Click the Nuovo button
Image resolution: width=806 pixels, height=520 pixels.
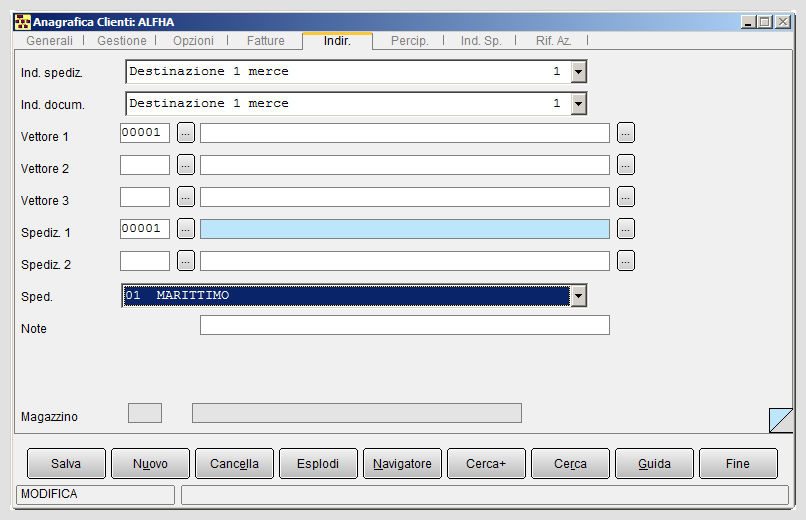(x=150, y=463)
